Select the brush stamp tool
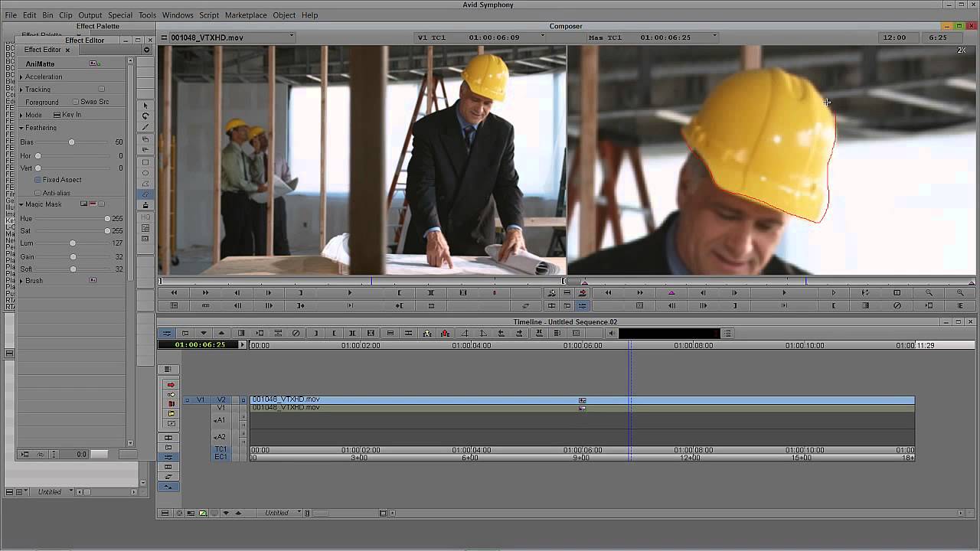This screenshot has height=551, width=980. pos(145,205)
